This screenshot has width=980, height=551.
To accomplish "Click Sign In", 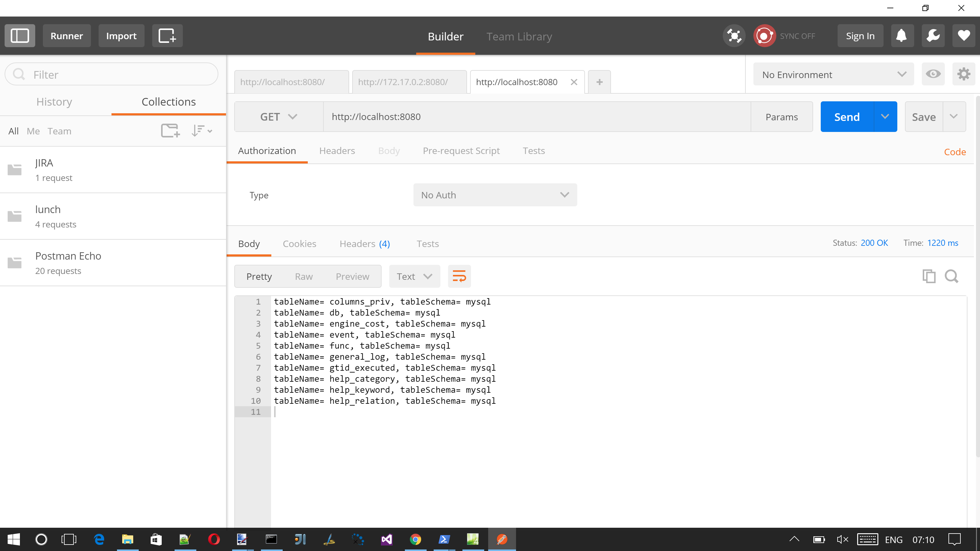I will 860,36.
